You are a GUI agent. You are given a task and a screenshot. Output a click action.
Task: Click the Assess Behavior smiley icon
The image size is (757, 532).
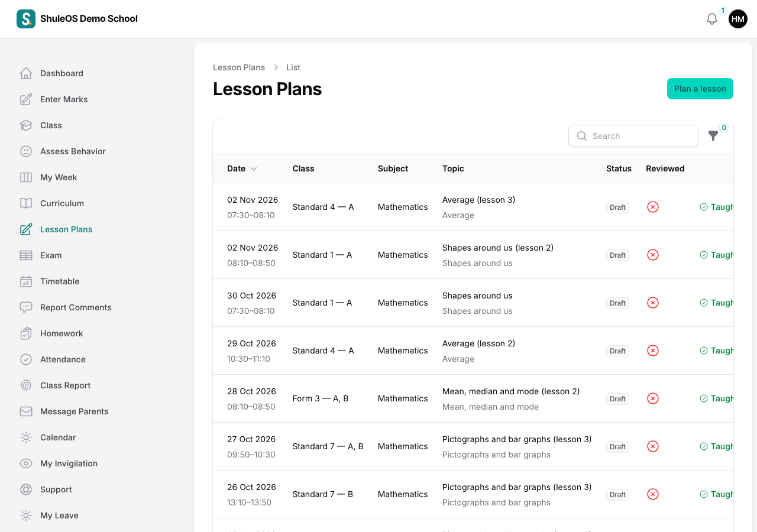point(26,151)
